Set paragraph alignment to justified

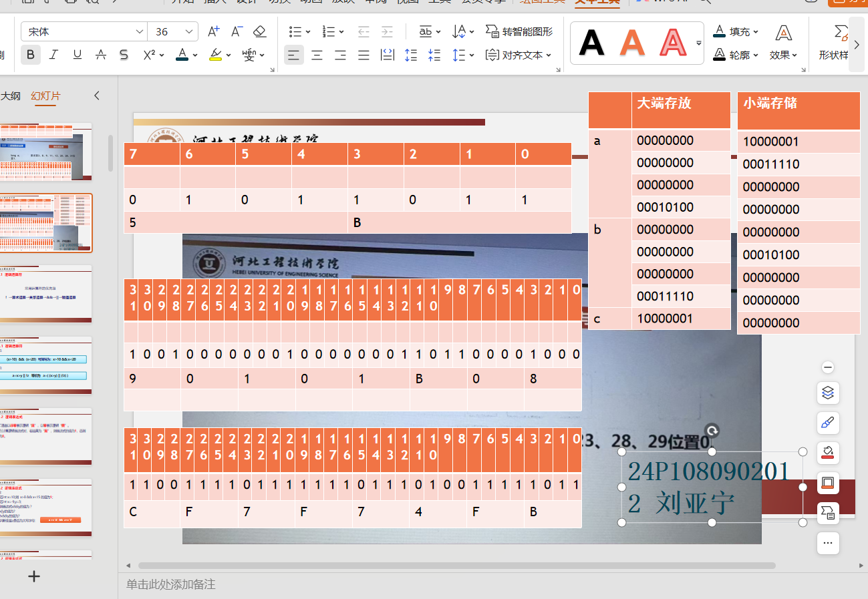click(x=364, y=55)
